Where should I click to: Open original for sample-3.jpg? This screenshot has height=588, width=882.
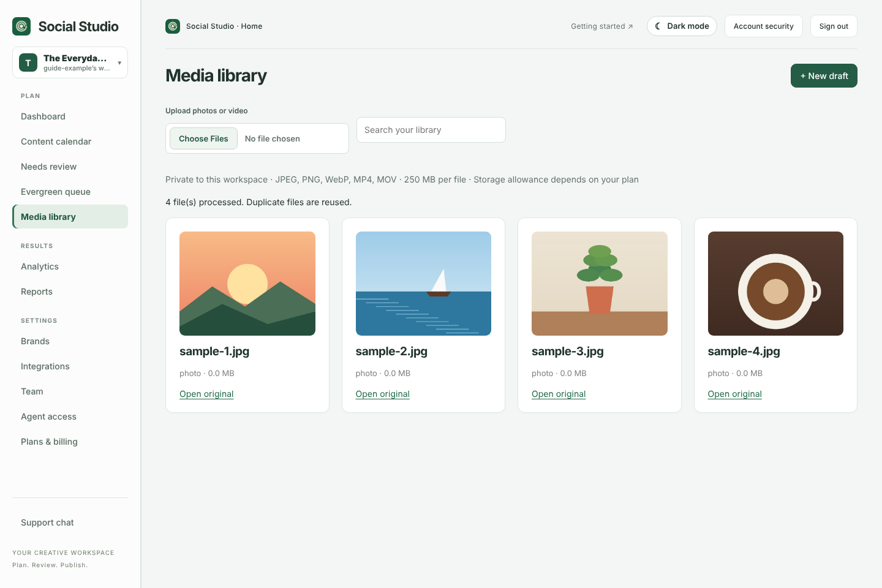point(559,394)
